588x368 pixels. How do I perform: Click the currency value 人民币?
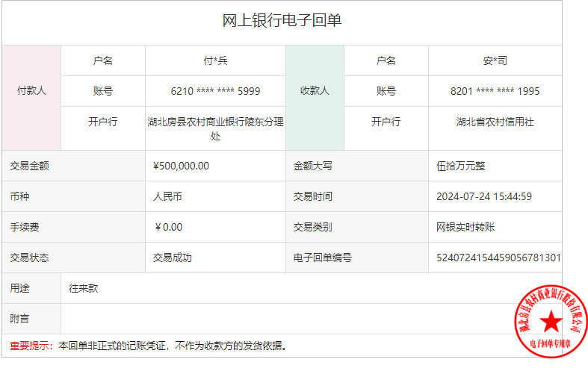coord(167,196)
